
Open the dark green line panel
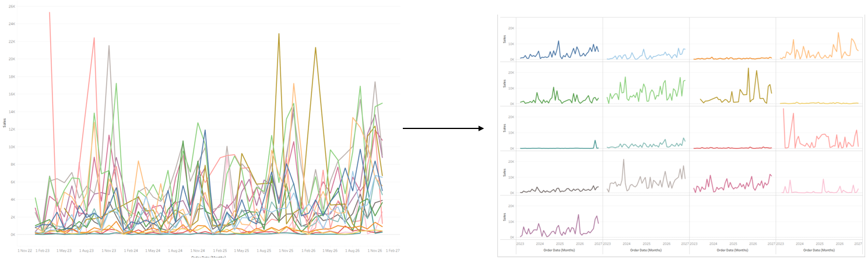tap(559, 84)
